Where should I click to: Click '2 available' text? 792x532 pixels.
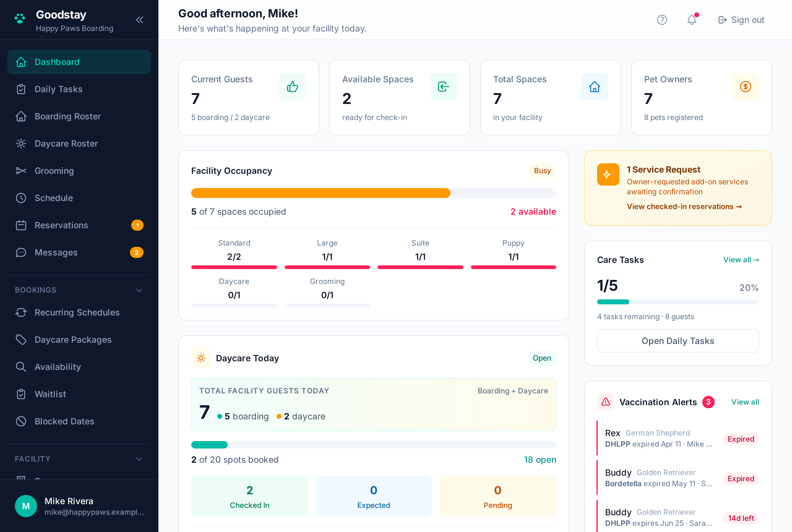coord(533,212)
